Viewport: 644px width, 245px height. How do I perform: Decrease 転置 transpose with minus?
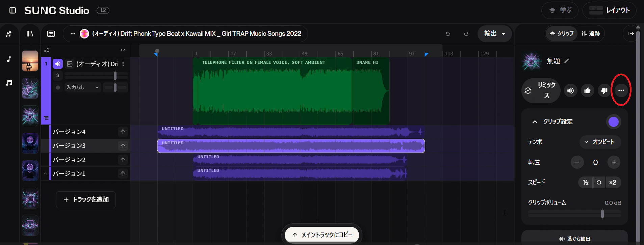[577, 162]
